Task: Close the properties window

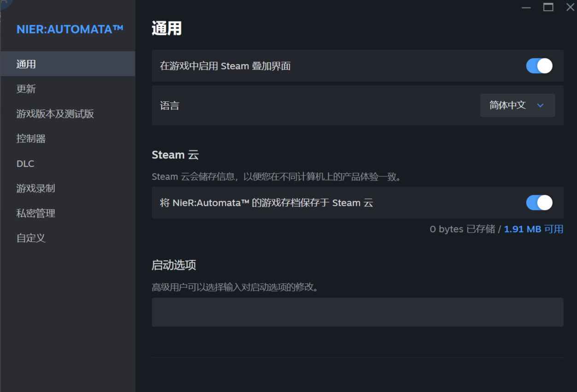Action: (x=570, y=7)
